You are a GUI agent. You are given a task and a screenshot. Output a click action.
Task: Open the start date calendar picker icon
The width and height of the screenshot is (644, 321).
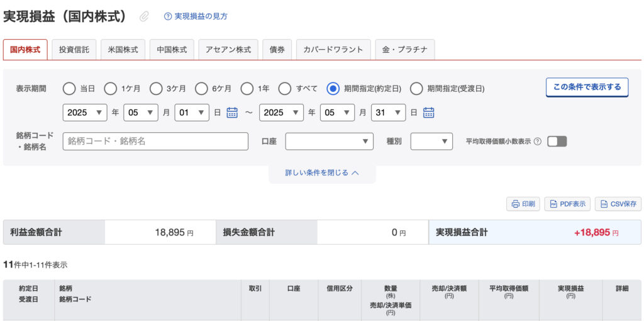point(233,112)
